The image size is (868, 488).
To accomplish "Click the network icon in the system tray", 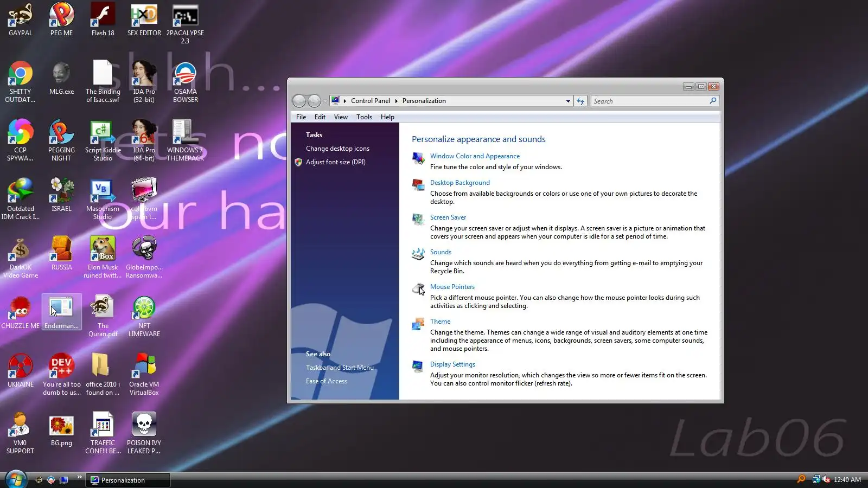I will [816, 479].
